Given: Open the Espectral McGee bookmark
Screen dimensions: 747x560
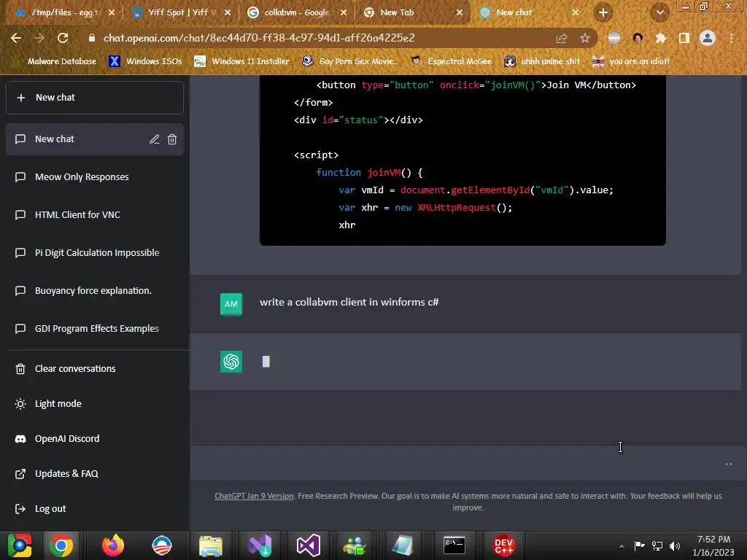Looking at the screenshot, I should (451, 61).
